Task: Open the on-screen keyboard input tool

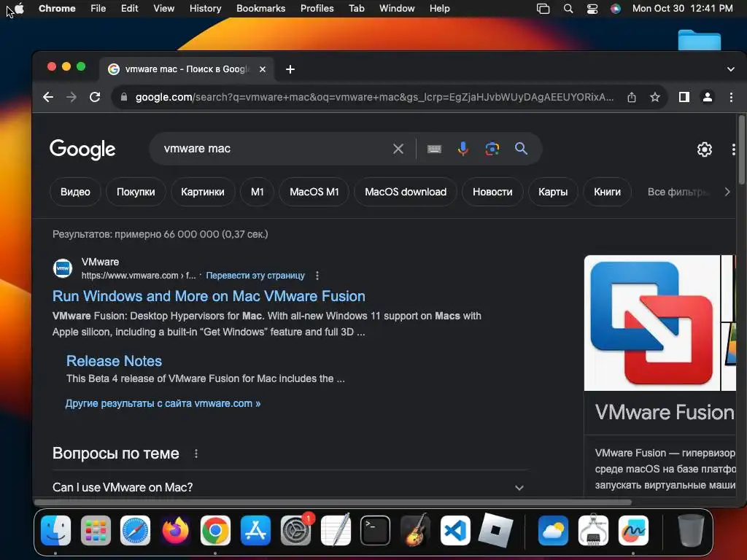Action: tap(434, 149)
